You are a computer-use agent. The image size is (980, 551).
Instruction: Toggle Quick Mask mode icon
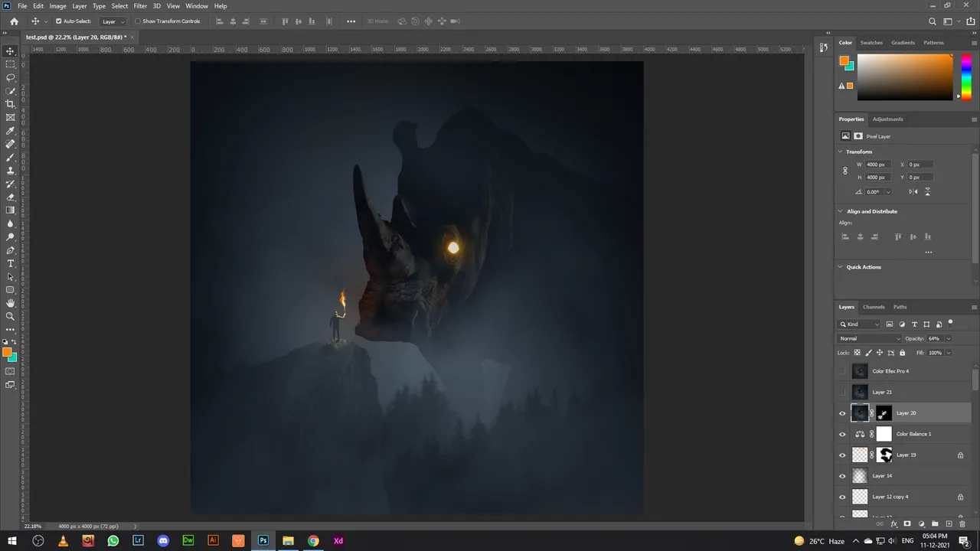[x=10, y=371]
